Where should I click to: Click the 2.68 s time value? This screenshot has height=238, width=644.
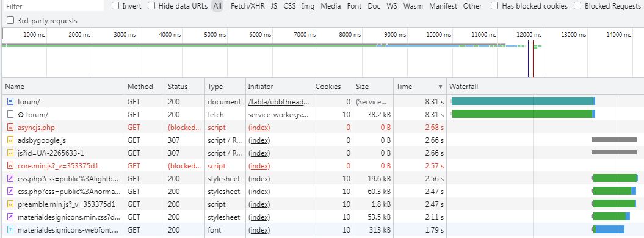click(x=435, y=128)
